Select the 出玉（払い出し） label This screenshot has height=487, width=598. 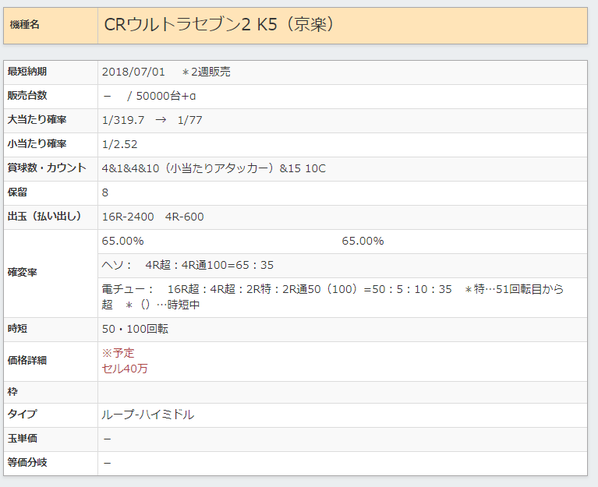(44, 216)
